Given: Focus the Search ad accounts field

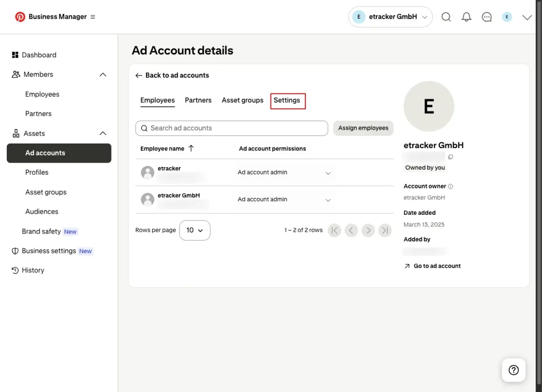Looking at the screenshot, I should [232, 128].
